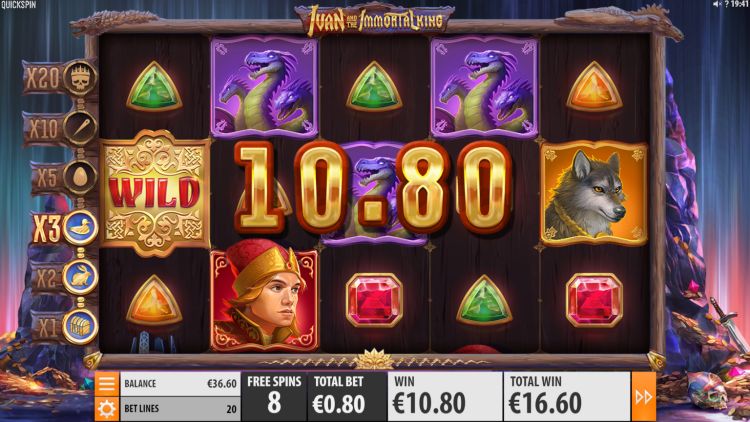Click the Bet Lines 20 field
This screenshot has width=750, height=422.
(180, 409)
